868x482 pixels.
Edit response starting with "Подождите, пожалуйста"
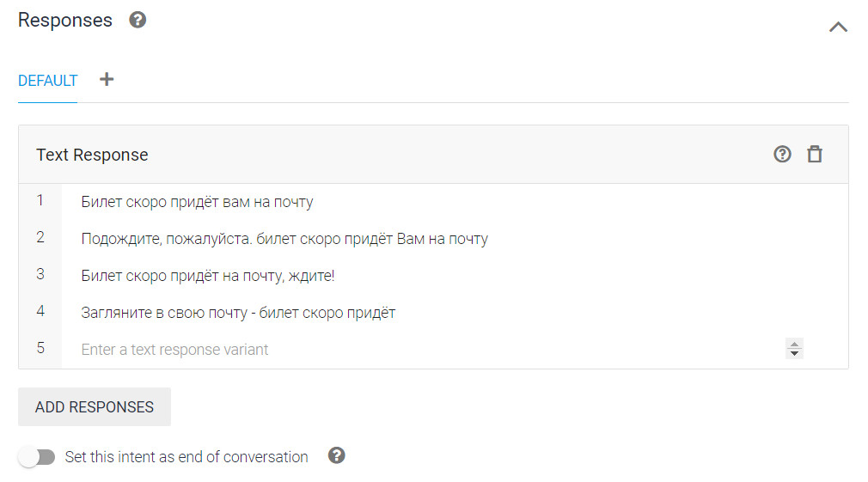[x=284, y=239]
